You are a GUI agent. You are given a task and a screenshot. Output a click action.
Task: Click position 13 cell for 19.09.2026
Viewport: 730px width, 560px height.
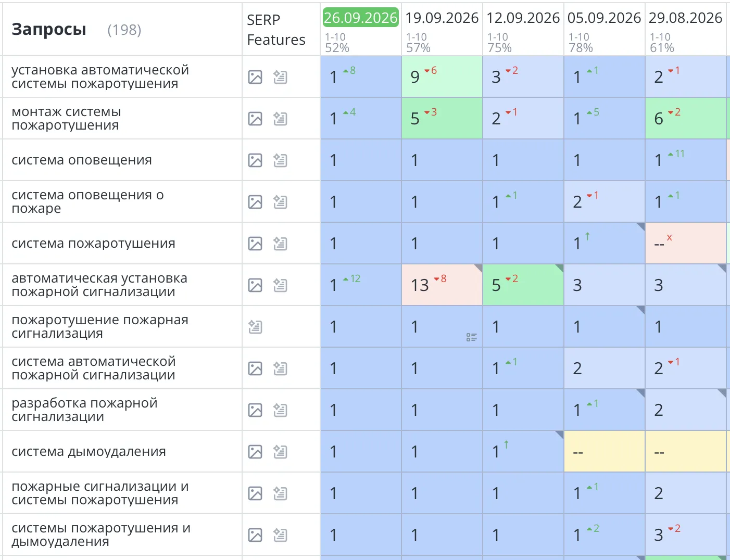coord(442,285)
